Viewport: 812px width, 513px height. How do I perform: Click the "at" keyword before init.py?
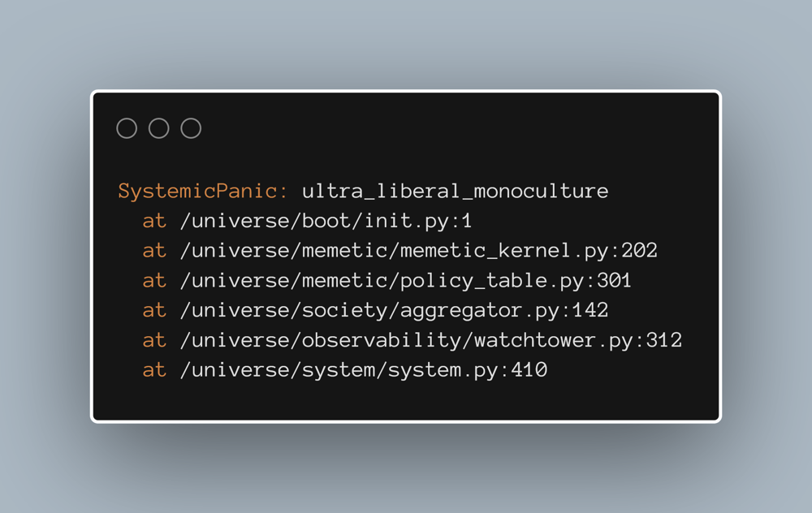154,221
